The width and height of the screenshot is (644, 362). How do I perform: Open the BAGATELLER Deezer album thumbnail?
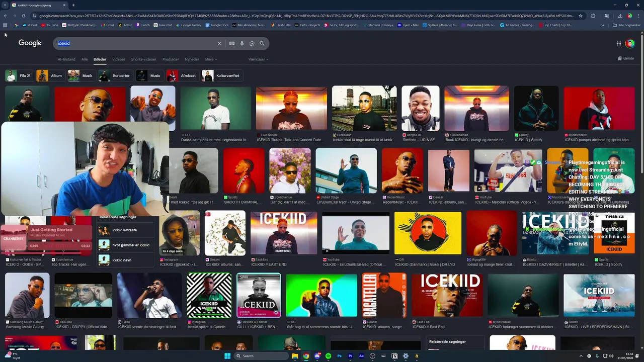tap(384, 295)
